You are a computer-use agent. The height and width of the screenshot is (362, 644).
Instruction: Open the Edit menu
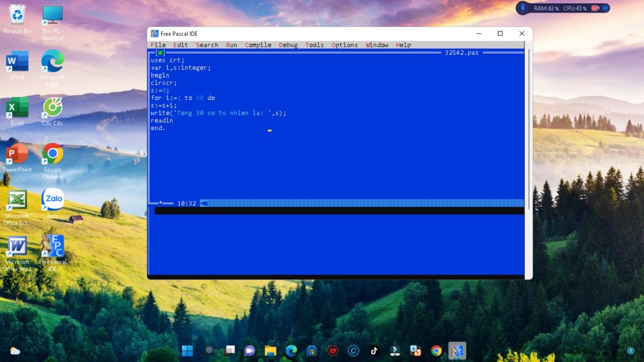[x=180, y=45]
